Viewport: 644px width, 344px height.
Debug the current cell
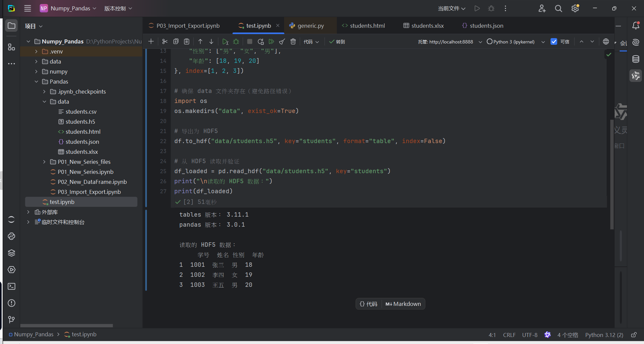point(236,41)
